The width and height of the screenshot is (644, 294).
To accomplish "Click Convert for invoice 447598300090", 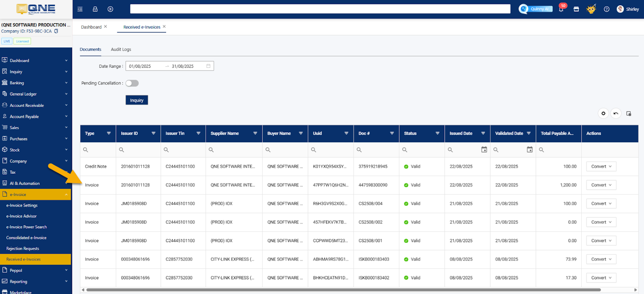I will tap(601, 185).
